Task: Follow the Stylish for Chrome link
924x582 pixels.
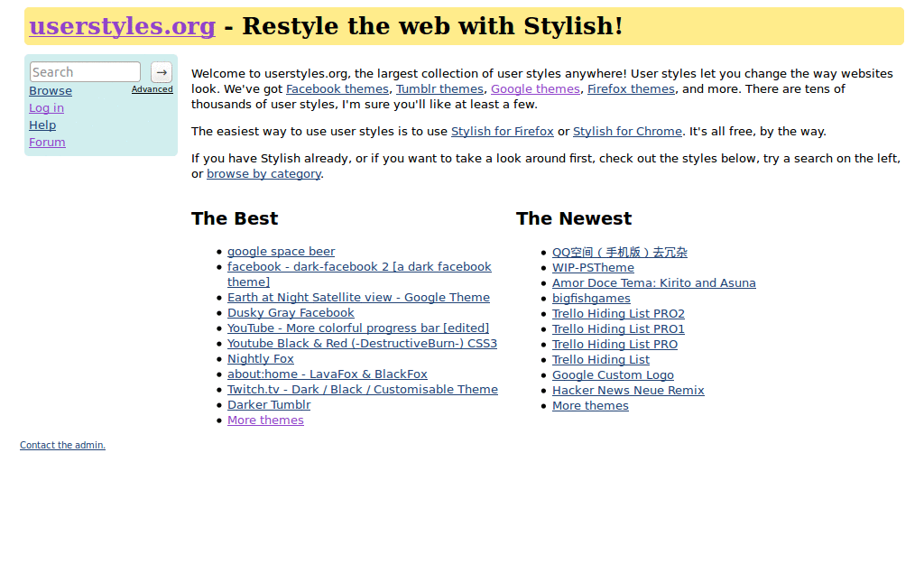Action: click(x=627, y=132)
